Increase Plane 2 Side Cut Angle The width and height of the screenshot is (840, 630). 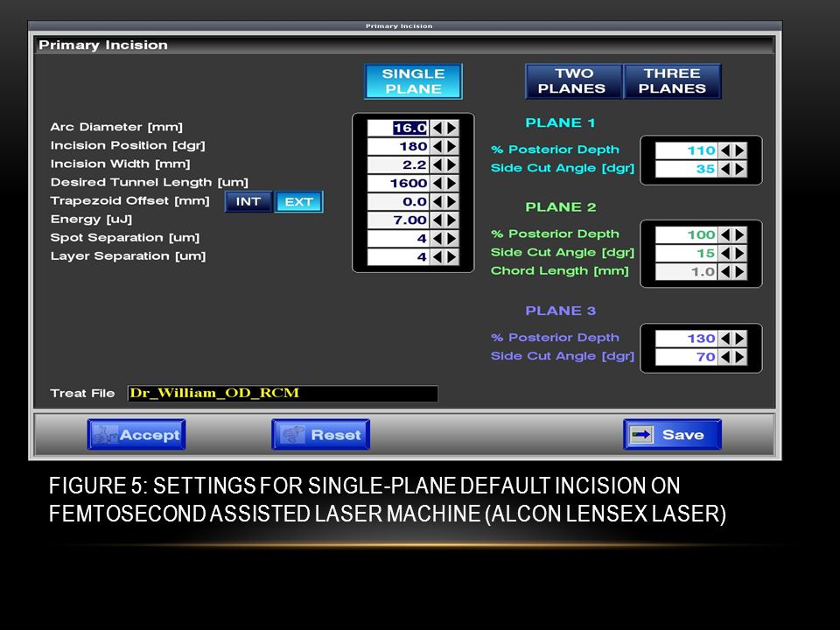point(740,254)
